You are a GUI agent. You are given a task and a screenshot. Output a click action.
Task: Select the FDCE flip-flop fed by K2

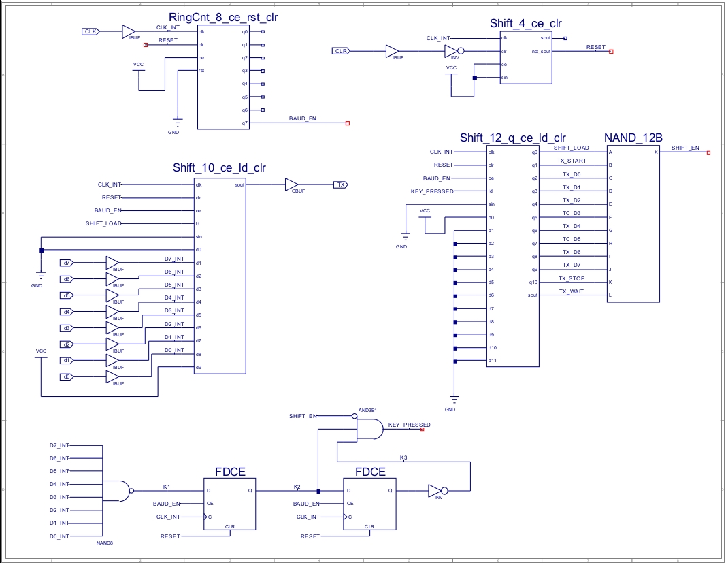(x=369, y=504)
